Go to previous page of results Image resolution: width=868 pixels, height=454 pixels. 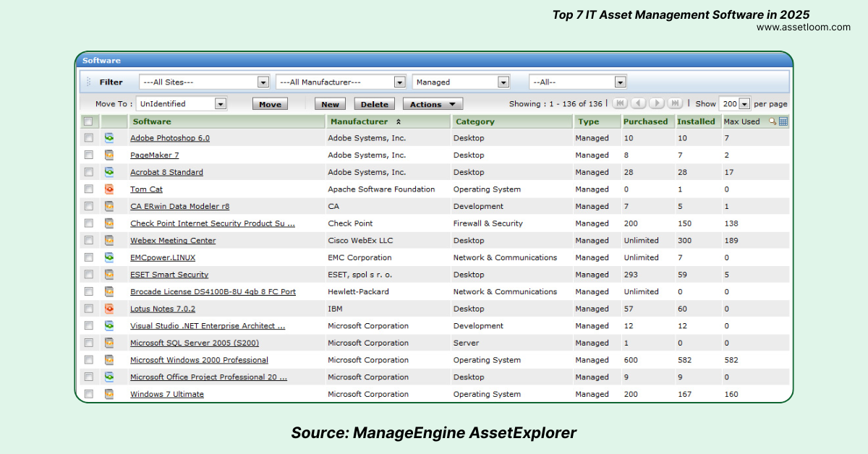639,104
